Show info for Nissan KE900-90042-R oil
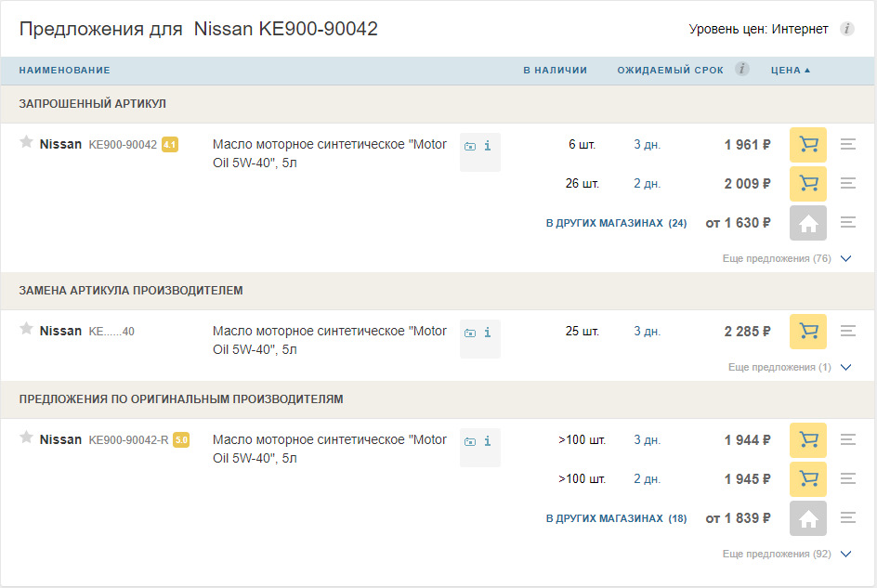The width and height of the screenshot is (877, 588). pyautogui.click(x=488, y=441)
